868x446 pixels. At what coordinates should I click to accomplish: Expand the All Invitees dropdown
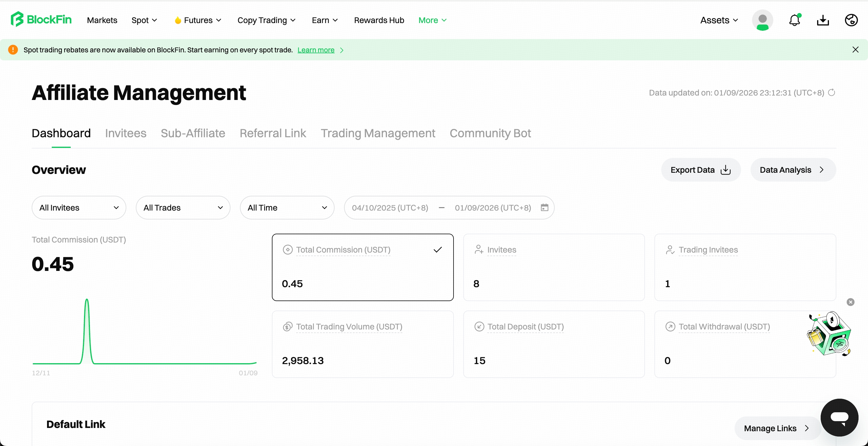(79, 208)
